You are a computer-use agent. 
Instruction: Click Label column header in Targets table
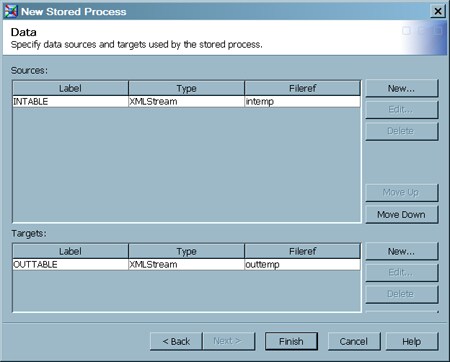pyautogui.click(x=70, y=251)
